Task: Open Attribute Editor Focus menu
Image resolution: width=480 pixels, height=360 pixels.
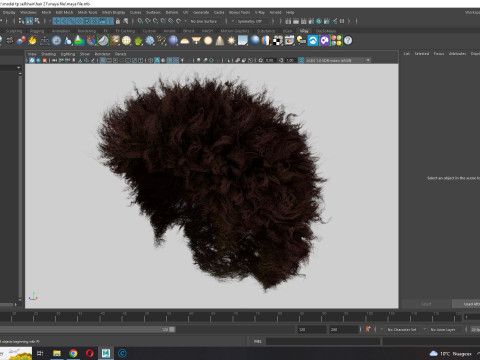Action: [439, 54]
